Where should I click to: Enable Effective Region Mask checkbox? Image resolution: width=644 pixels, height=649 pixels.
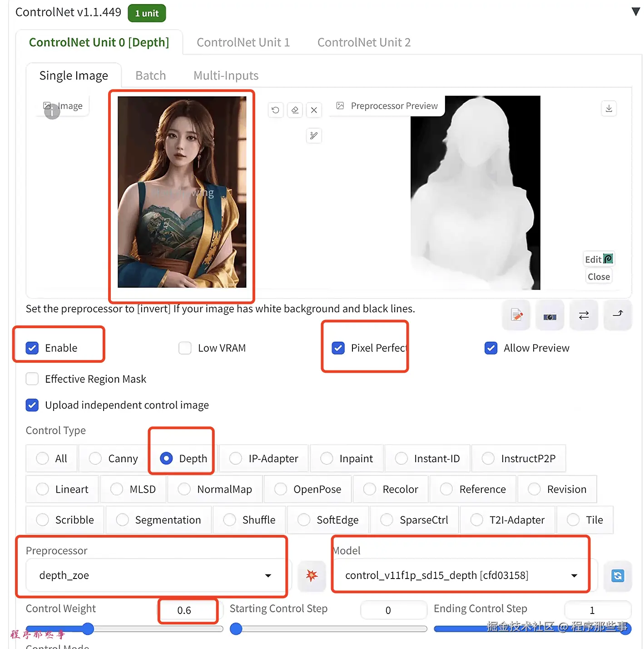[32, 379]
